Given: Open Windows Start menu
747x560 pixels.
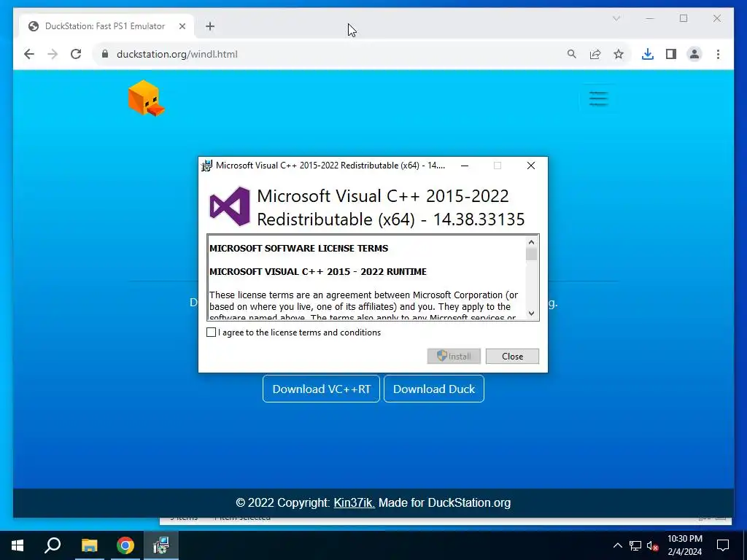Looking at the screenshot, I should [x=18, y=545].
